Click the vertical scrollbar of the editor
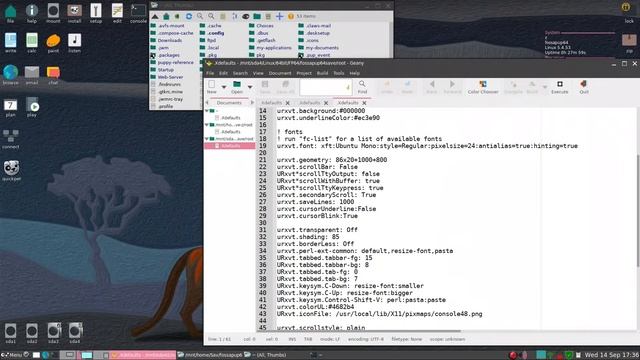 [x=638, y=211]
